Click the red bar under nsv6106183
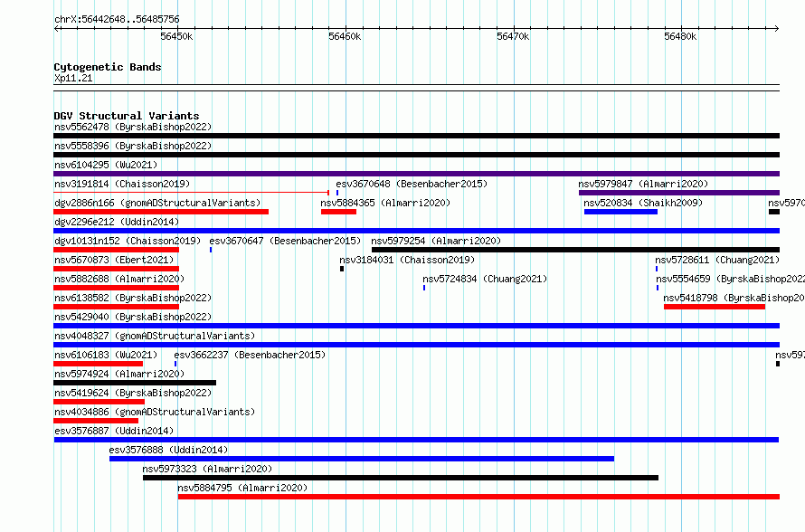805x532 pixels. [x=98, y=364]
